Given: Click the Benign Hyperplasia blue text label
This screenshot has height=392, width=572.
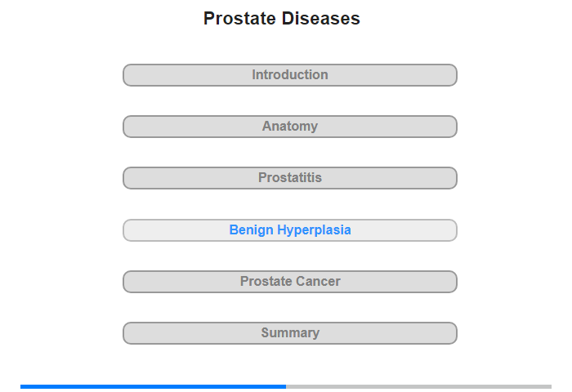Looking at the screenshot, I should [290, 230].
